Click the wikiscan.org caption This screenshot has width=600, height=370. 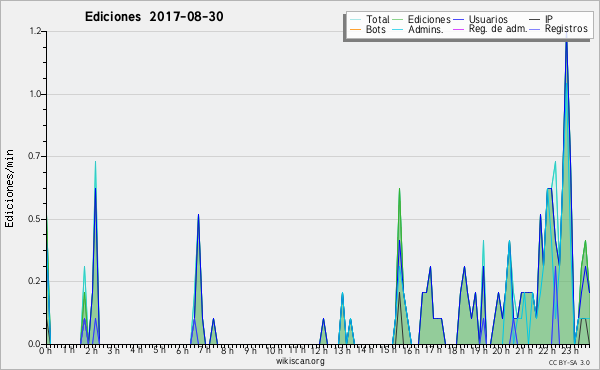pos(300,361)
